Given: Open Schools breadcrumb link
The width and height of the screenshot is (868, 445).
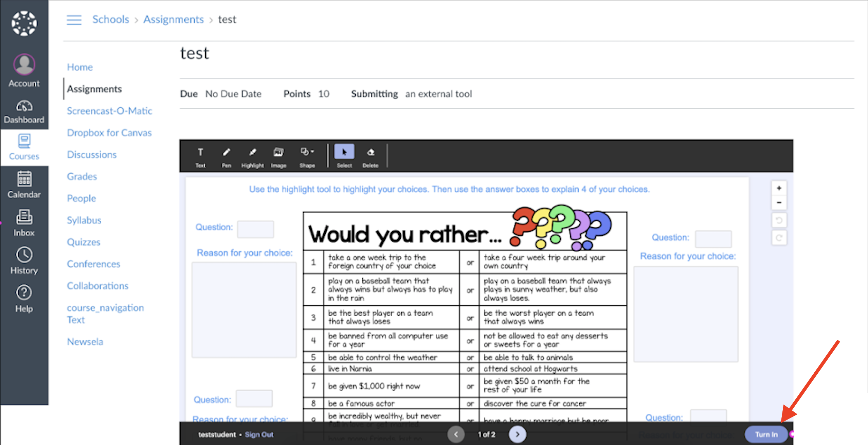Looking at the screenshot, I should (x=111, y=19).
